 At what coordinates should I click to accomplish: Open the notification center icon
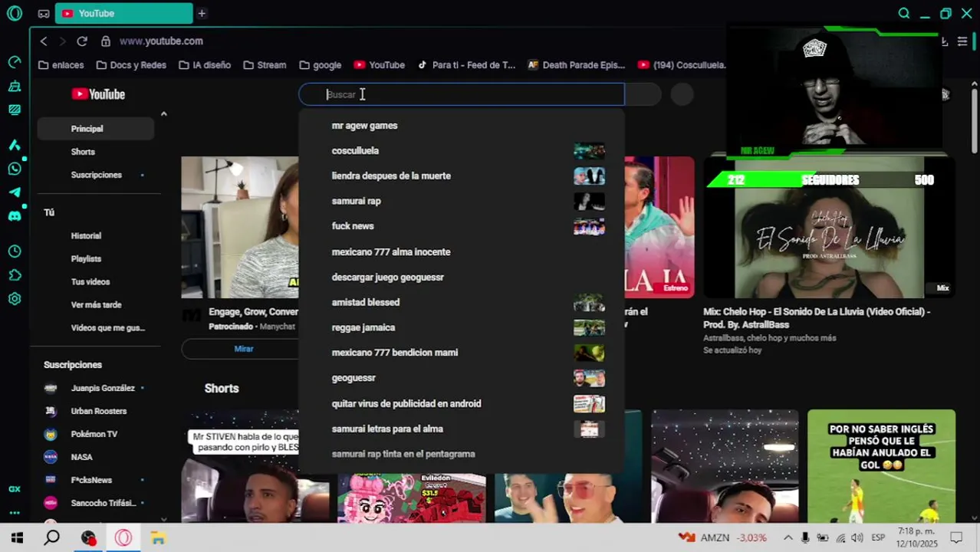(x=956, y=537)
